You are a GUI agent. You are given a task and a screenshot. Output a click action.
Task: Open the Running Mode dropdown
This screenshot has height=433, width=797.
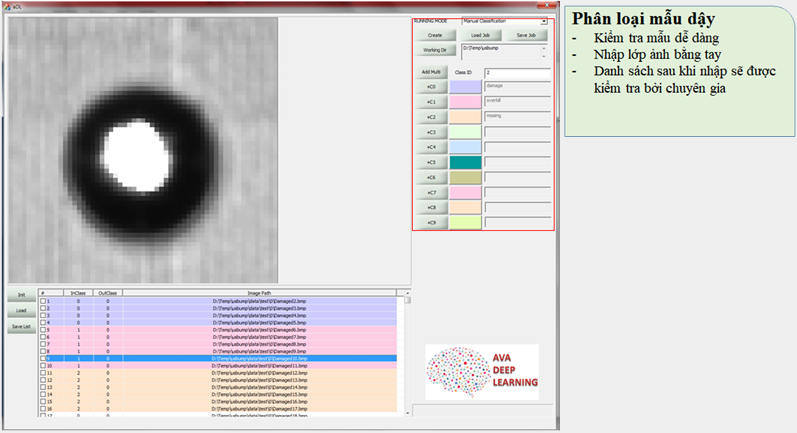pos(543,20)
